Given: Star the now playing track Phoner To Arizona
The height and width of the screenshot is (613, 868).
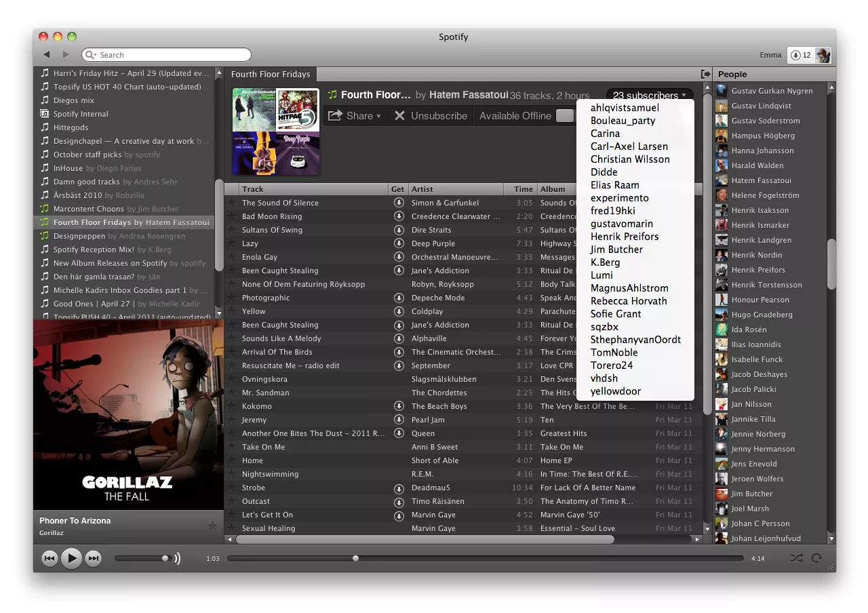Looking at the screenshot, I should tap(212, 526).
